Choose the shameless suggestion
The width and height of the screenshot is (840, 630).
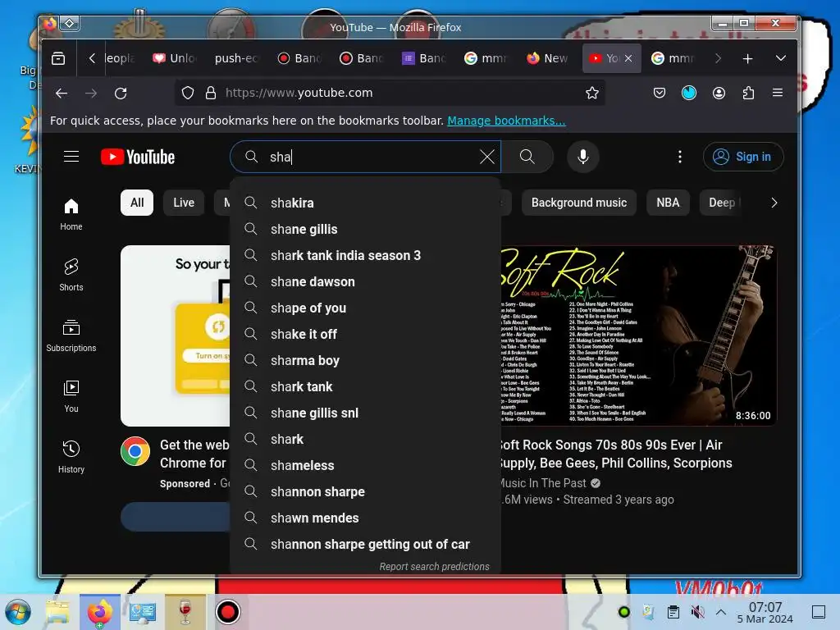click(x=365, y=466)
